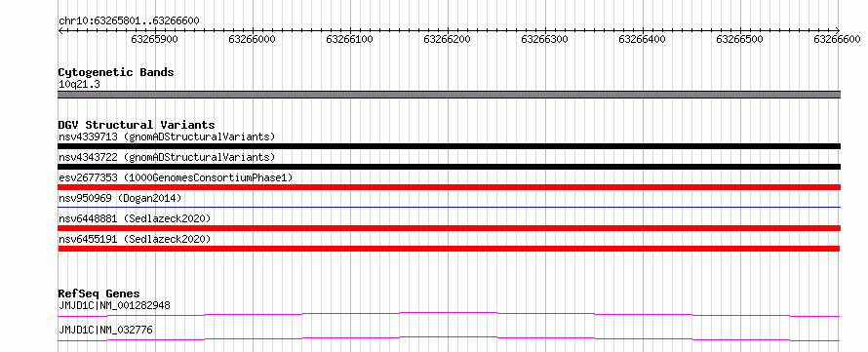Click ruler position 63266500
The height and width of the screenshot is (352, 868).
[x=740, y=39]
